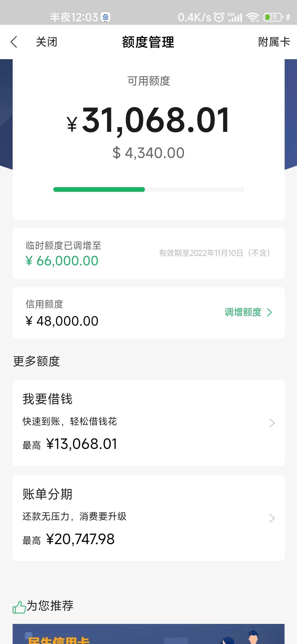The height and width of the screenshot is (644, 297).
Task: Open the 我要借钱 loan title
Action: (x=48, y=399)
